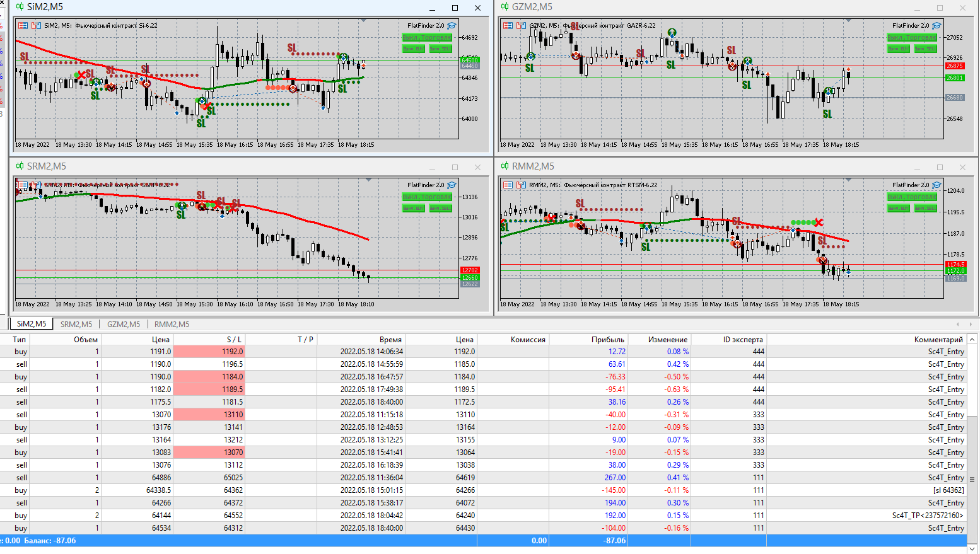Click chart shift triangle marker in RMM2 chart
980x554 pixels.
[849, 180]
